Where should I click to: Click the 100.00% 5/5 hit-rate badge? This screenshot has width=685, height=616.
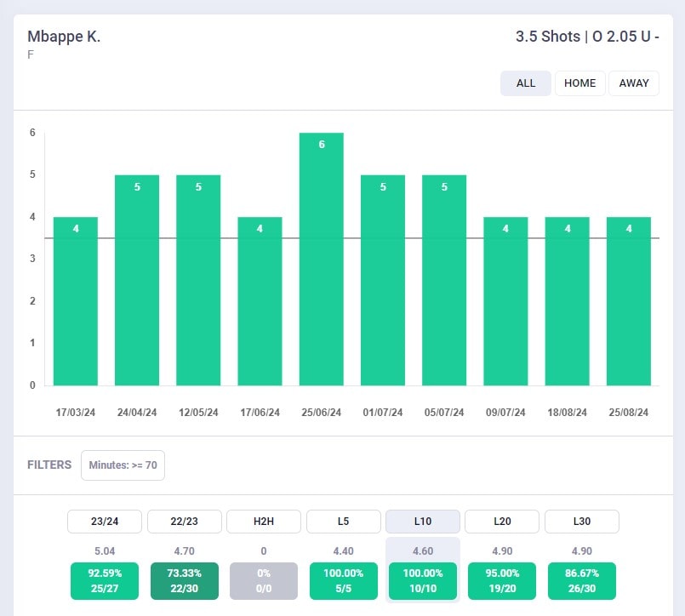(344, 581)
